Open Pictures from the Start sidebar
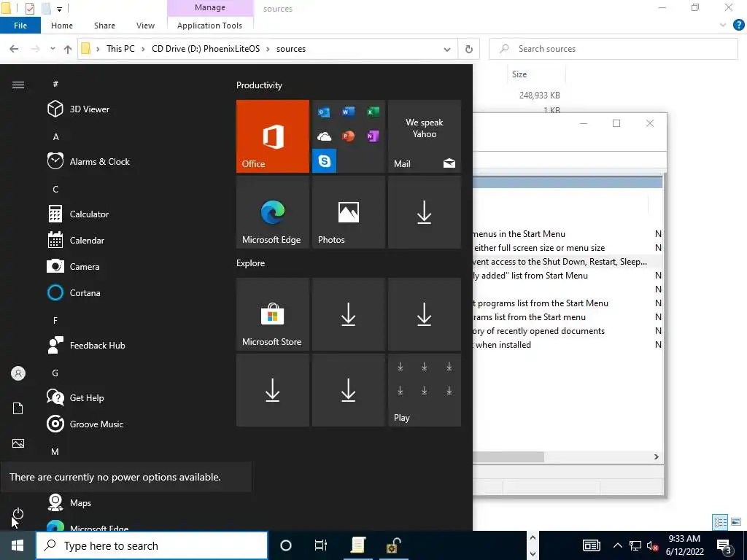747x560 pixels. (x=18, y=443)
